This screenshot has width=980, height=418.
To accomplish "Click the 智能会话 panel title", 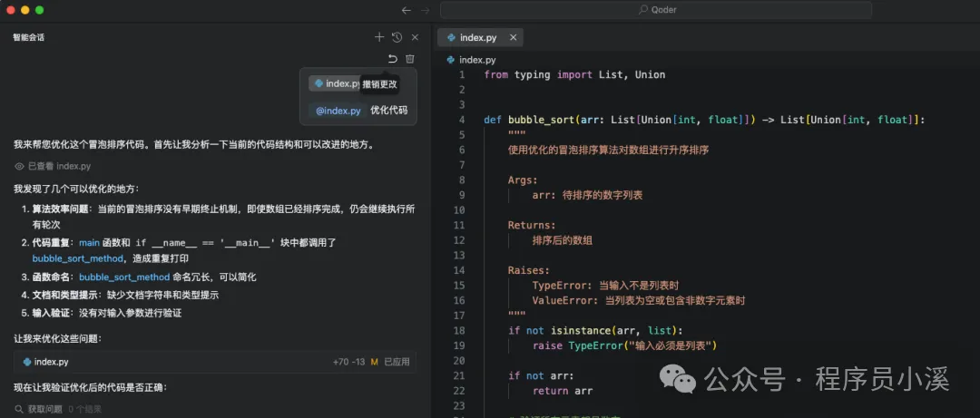I will coord(29,37).
